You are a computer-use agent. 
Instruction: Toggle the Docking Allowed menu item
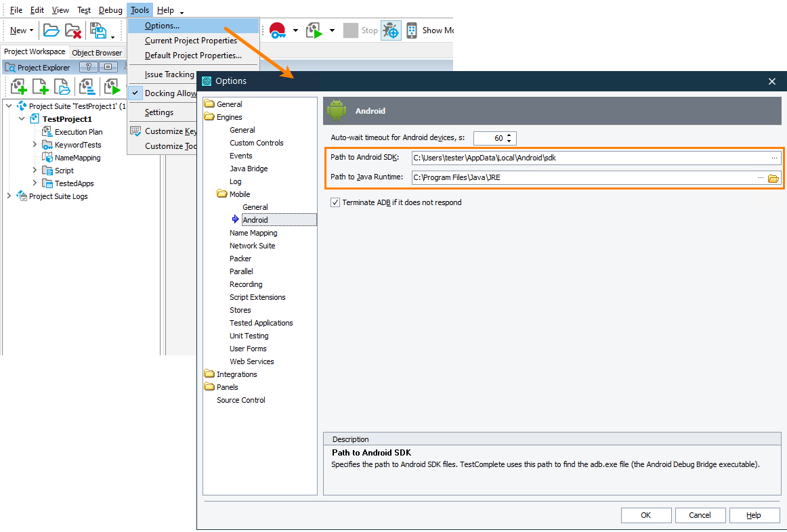(x=163, y=93)
